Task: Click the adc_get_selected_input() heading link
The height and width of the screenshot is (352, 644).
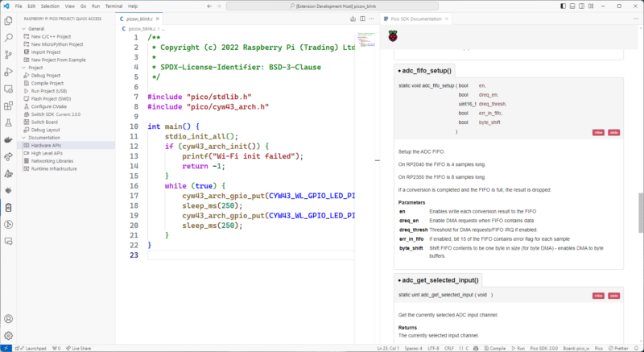Action: (440, 280)
